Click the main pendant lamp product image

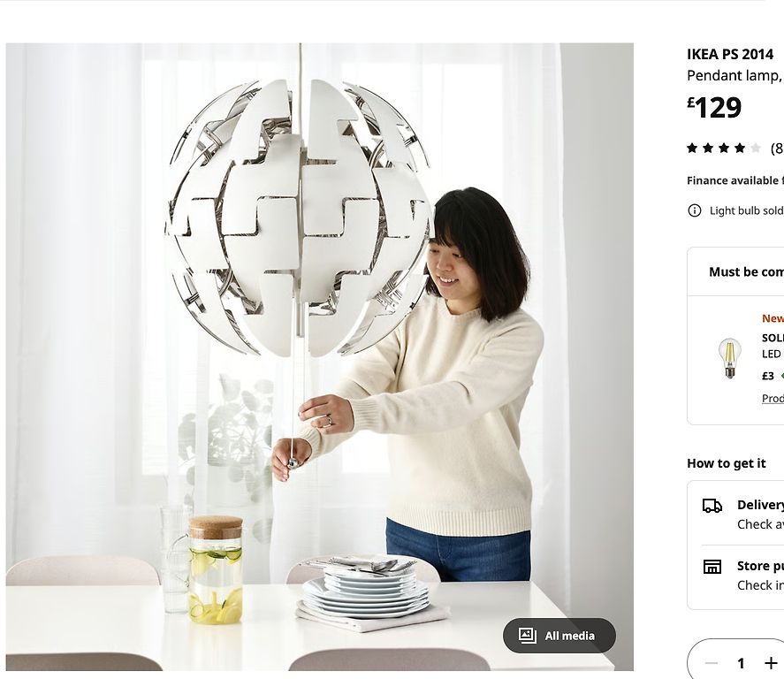coord(319,356)
